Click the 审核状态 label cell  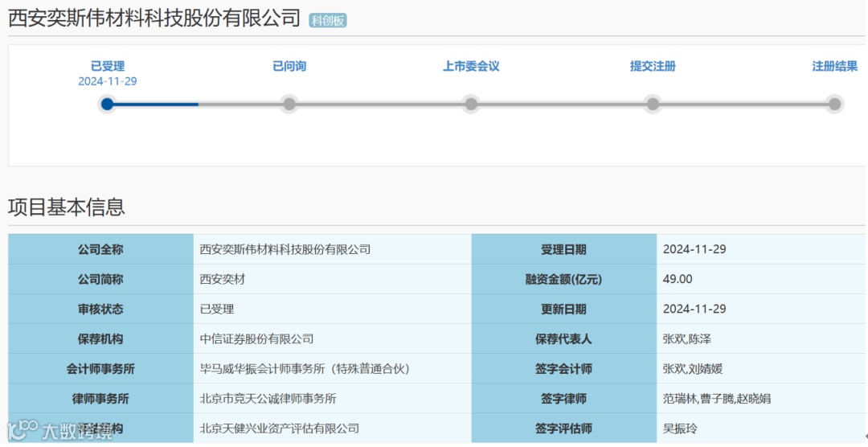100,309
